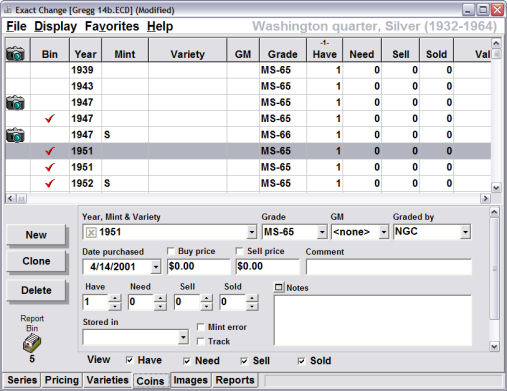Click inside the Notes text area

(x=373, y=320)
